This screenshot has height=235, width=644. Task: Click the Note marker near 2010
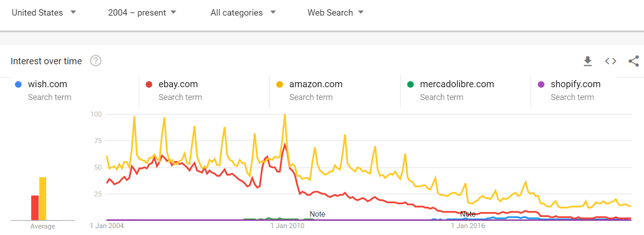(317, 214)
